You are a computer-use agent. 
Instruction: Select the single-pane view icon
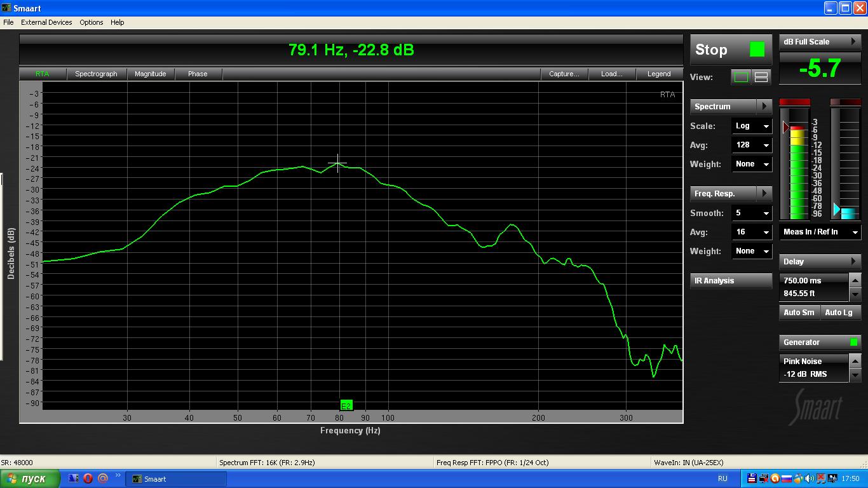pos(741,77)
